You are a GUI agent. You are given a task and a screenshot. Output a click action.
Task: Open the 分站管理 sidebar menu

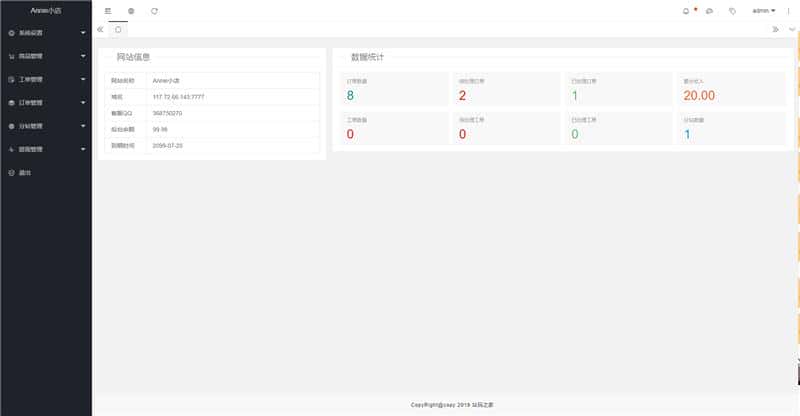tap(46, 126)
